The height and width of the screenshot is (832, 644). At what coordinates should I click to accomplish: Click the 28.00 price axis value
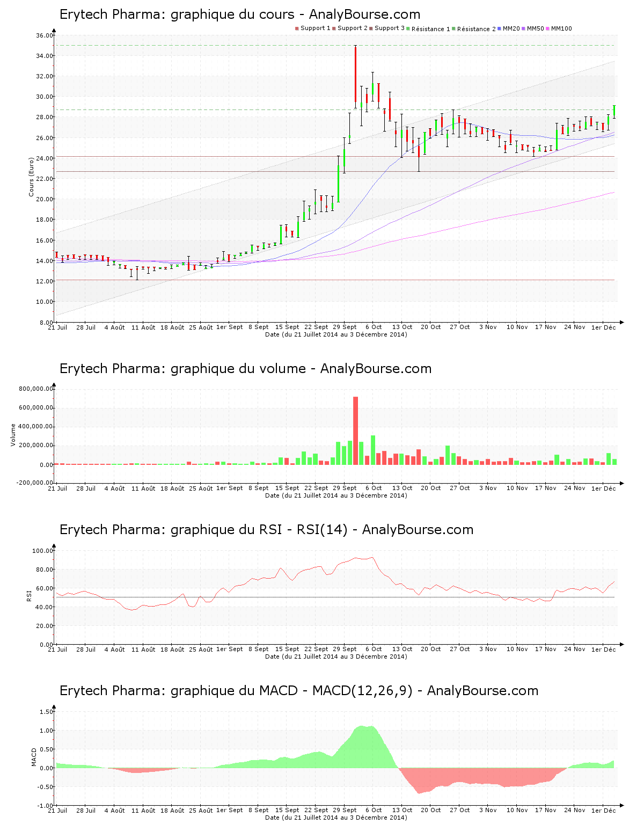pyautogui.click(x=44, y=117)
